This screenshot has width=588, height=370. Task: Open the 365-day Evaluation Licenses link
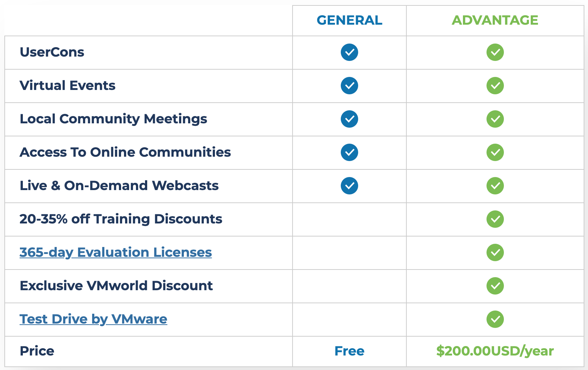116,252
